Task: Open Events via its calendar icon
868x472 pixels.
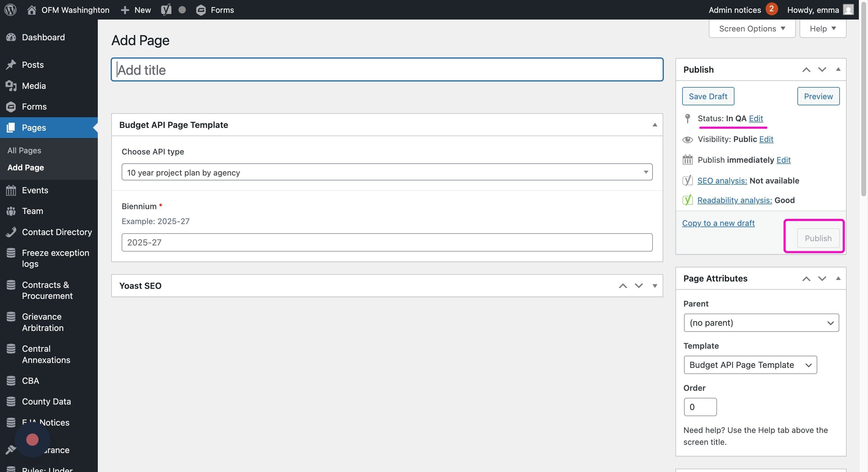Action: (11, 190)
